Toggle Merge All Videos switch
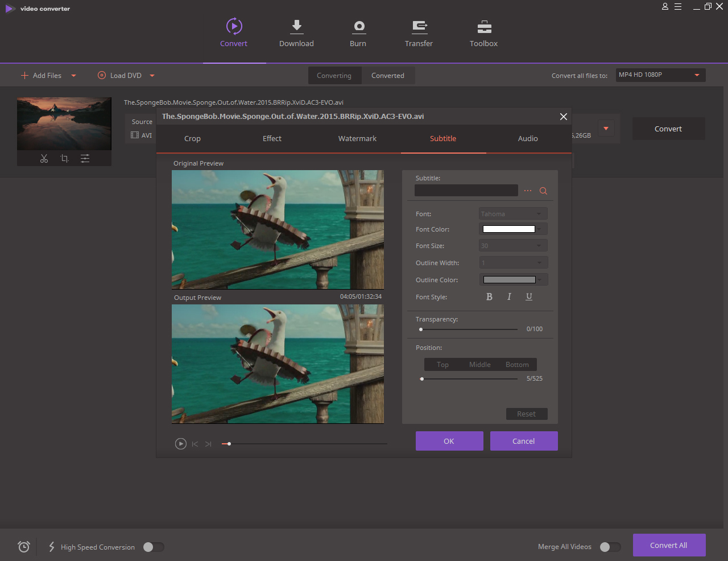The width and height of the screenshot is (728, 561). click(x=610, y=547)
